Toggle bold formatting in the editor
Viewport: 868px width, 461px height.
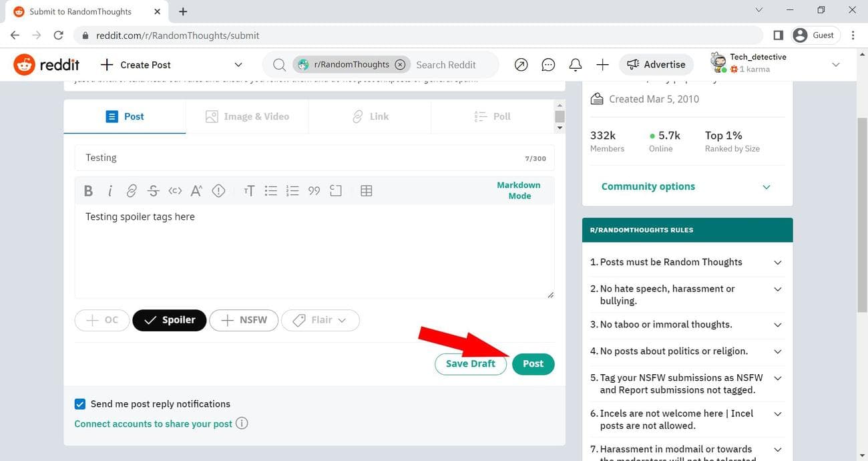[x=88, y=191]
